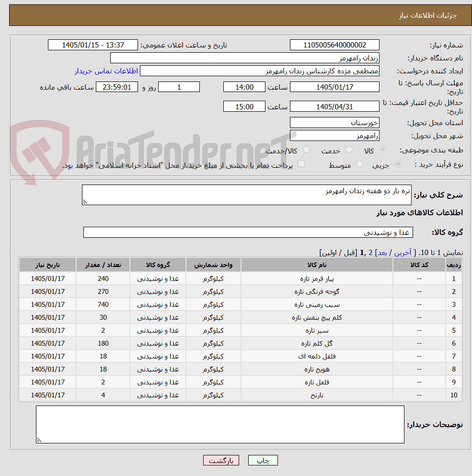Go to the بعد page link
This screenshot has width=472, height=476.
tap(382, 253)
